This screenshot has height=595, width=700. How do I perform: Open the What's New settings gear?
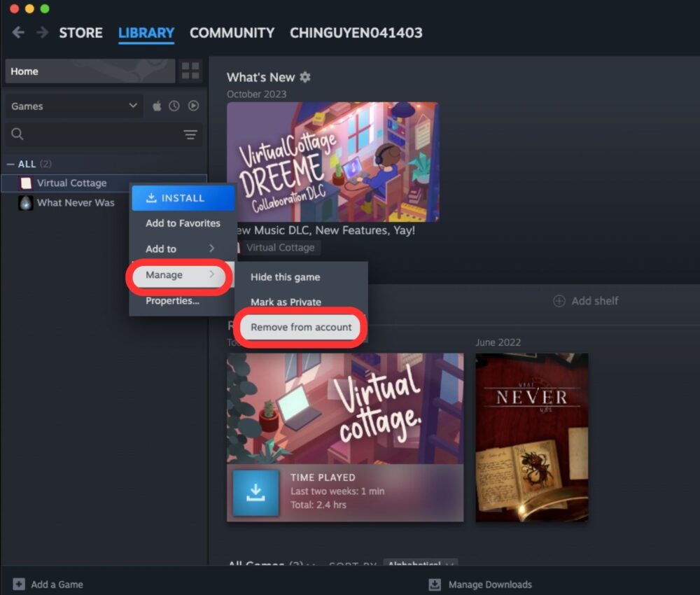coord(304,77)
